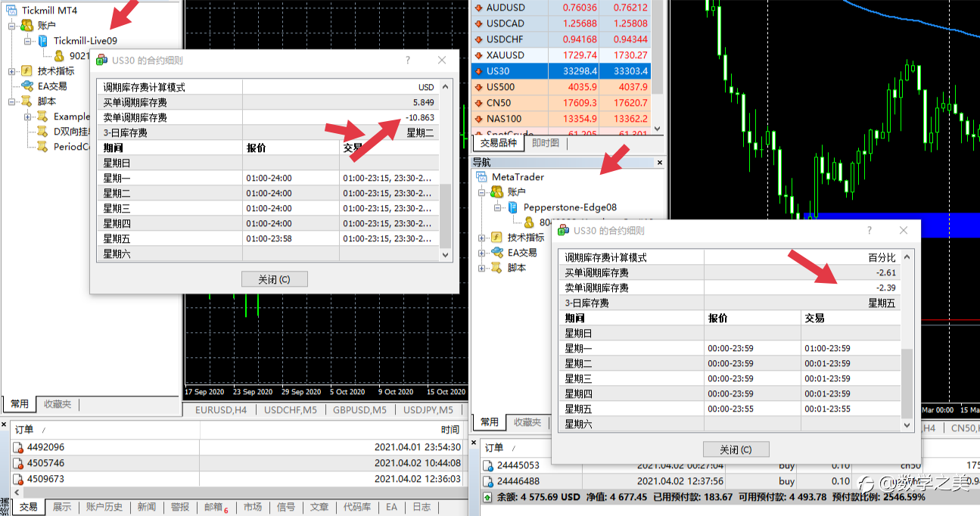Select the US30 row in Market Watch

click(x=561, y=71)
